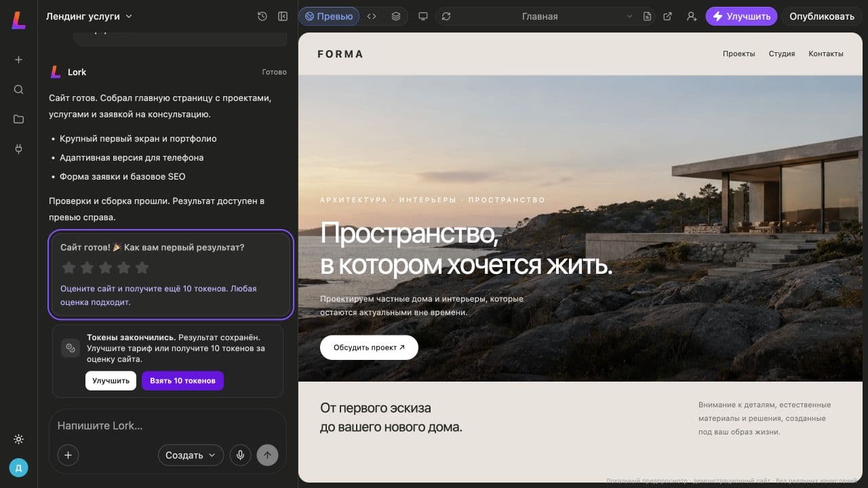Publish the site with «Опубликовать»
Image resolution: width=868 pixels, height=488 pixels.
click(822, 16)
